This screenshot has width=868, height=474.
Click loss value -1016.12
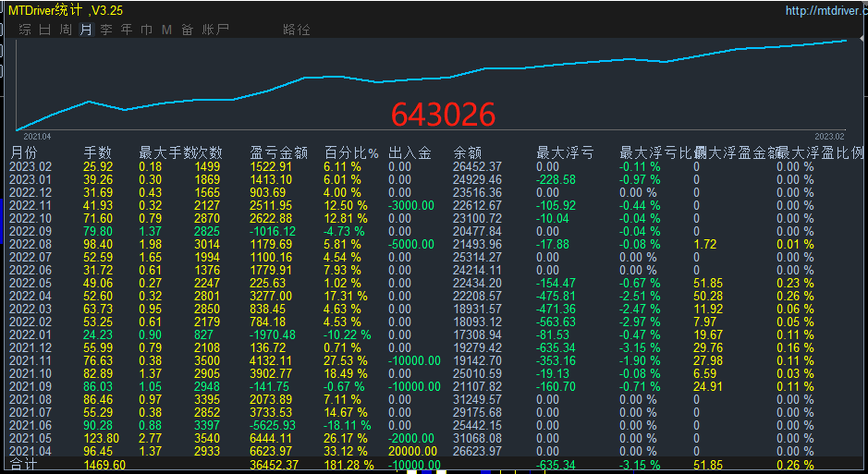[273, 231]
